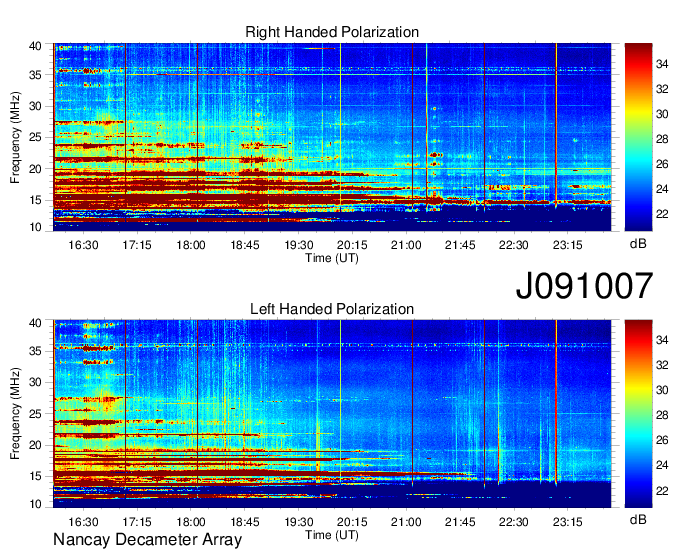Viewport: 680px width, 552px height.
Task: Click the "dB" unit label under top color bar
Action: [638, 244]
